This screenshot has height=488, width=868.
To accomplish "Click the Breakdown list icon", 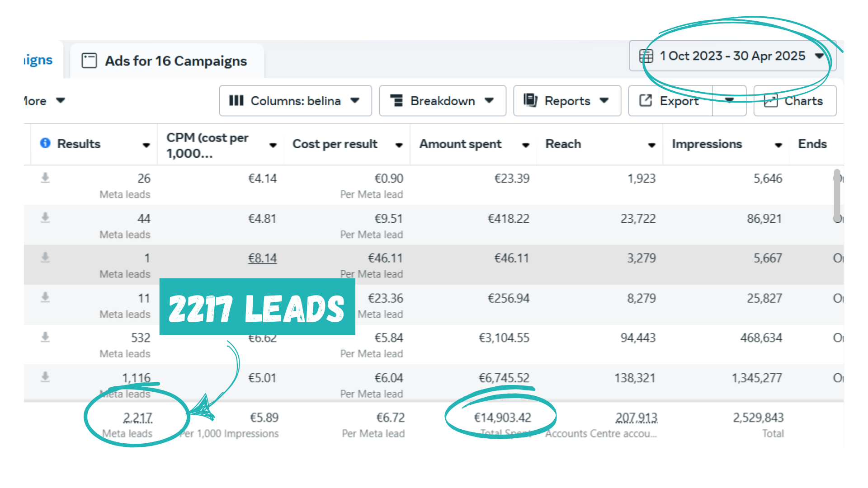I will (396, 101).
